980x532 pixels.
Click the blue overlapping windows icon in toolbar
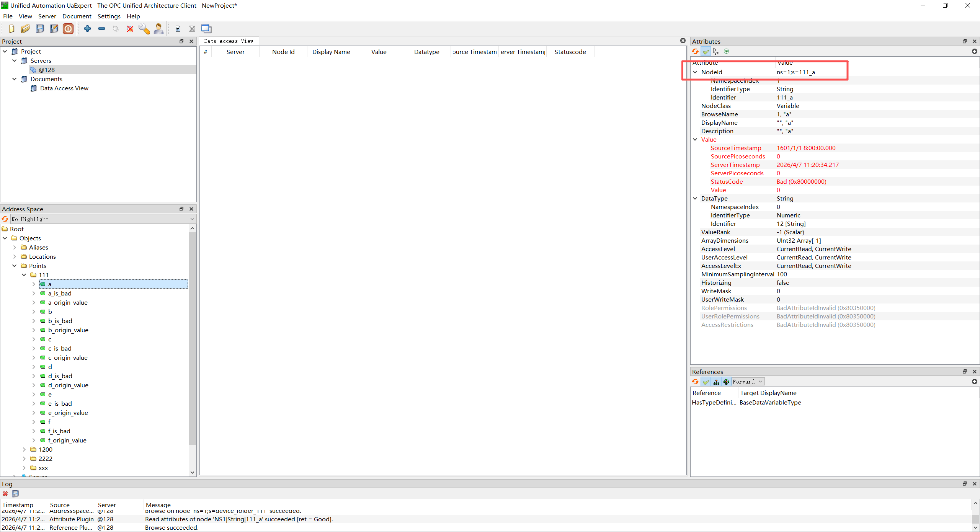pos(206,29)
